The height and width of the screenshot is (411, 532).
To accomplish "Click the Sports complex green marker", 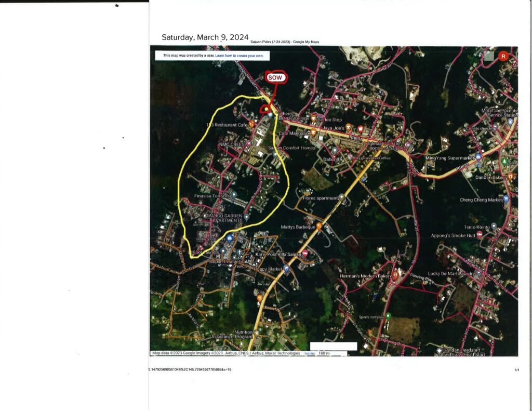I will point(388,316).
